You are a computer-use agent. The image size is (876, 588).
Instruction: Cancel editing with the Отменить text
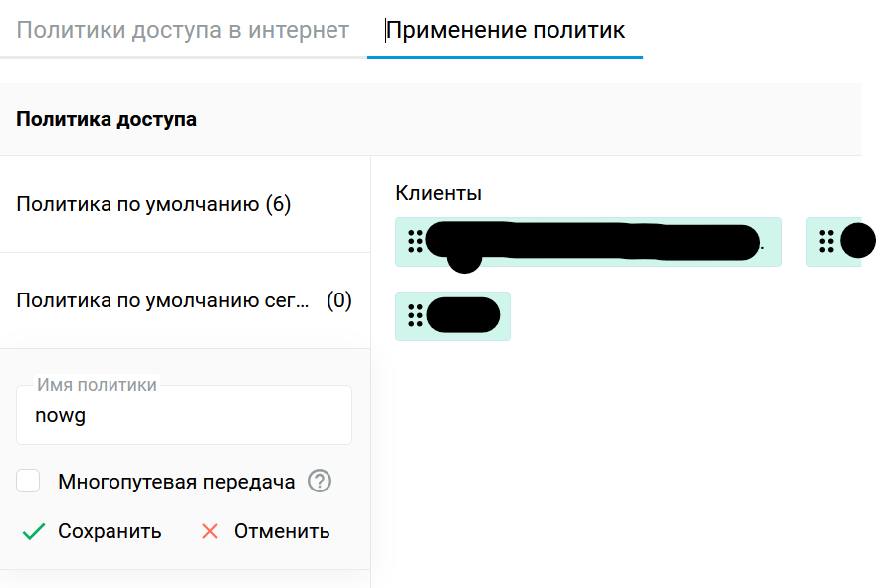click(282, 531)
